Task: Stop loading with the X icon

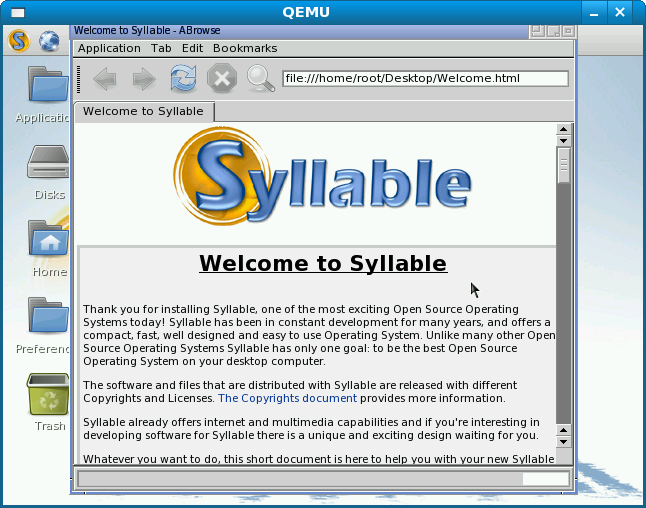Action: [x=222, y=78]
